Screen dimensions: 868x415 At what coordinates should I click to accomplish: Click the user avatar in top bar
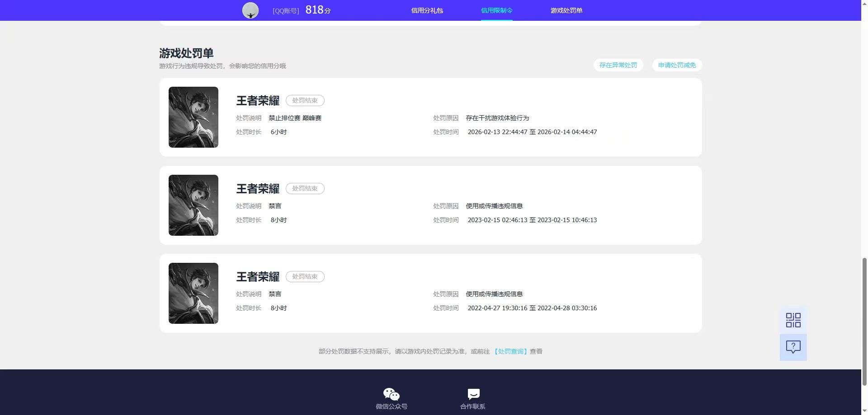[250, 10]
